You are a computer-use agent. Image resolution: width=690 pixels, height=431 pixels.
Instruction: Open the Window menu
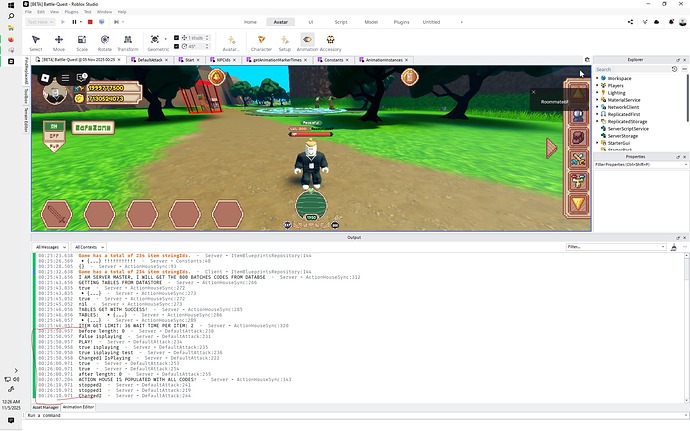(x=104, y=12)
